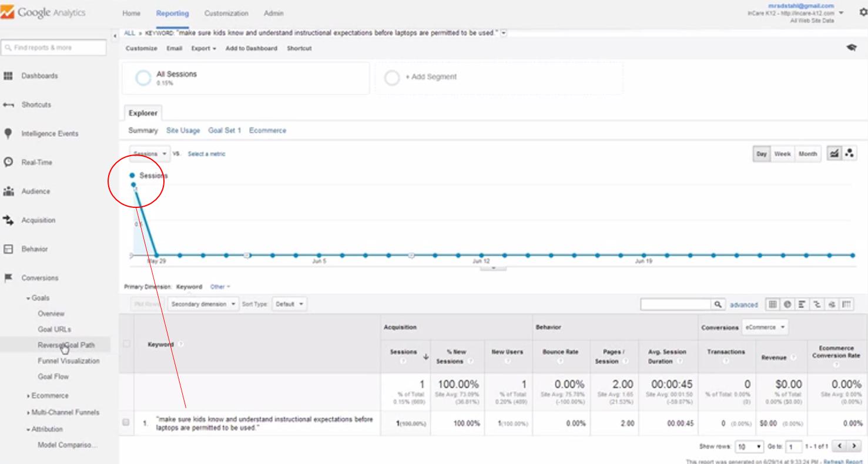The height and width of the screenshot is (464, 868).
Task: Click the Shortcuts sidebar icon
Action: (8, 105)
